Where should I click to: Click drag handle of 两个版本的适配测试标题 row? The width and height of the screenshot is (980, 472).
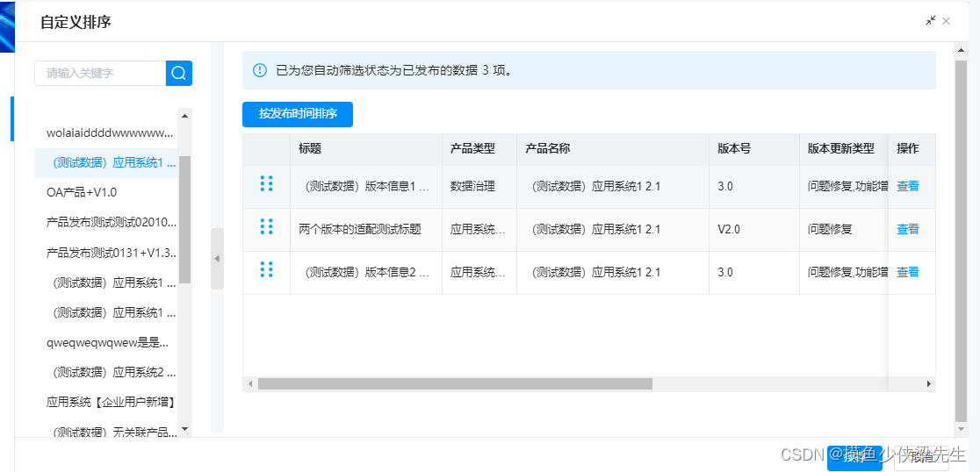point(266,226)
